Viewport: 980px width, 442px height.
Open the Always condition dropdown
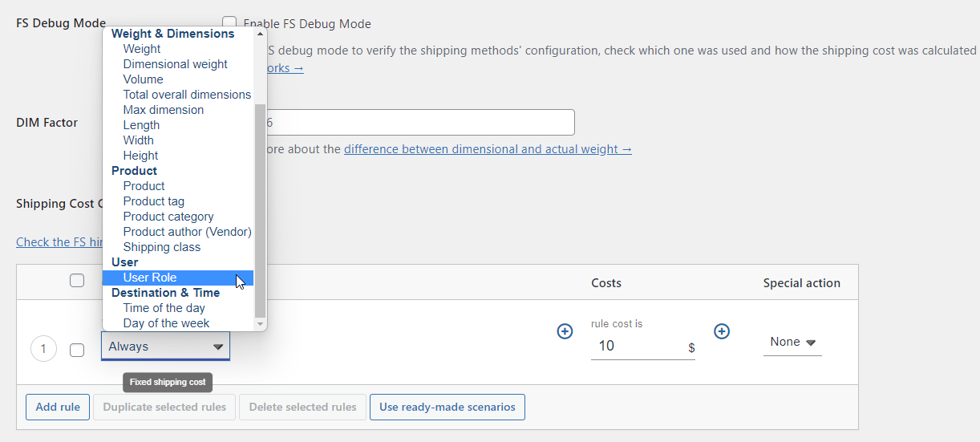pos(165,347)
